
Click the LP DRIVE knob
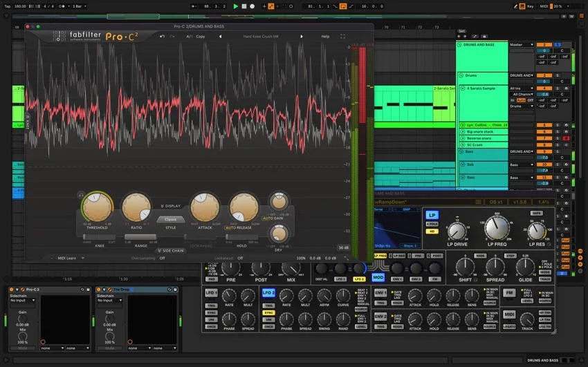click(457, 232)
